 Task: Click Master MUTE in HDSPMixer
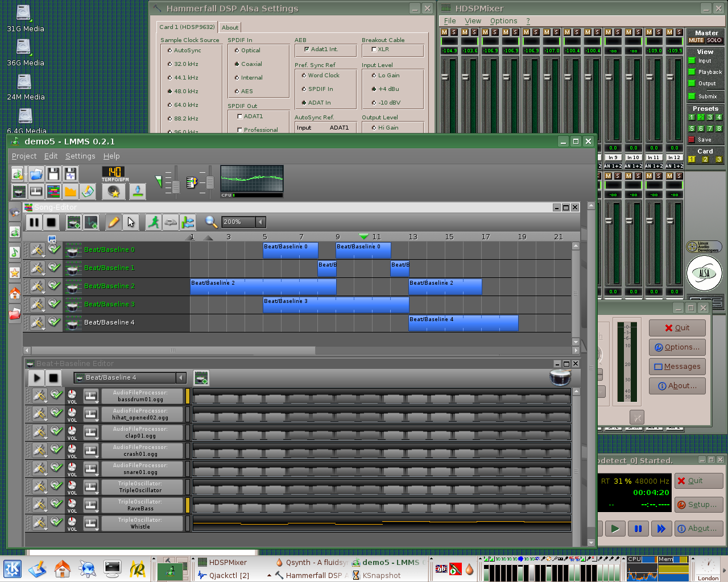pos(696,40)
